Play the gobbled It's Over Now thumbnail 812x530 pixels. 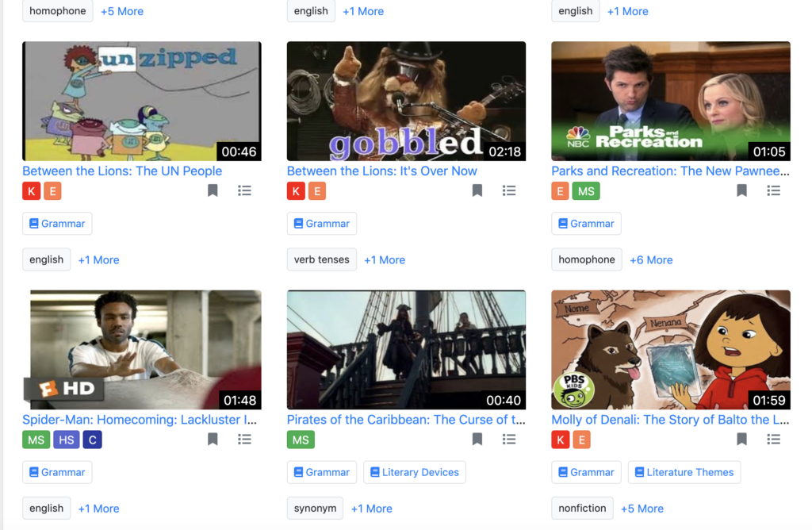point(406,101)
